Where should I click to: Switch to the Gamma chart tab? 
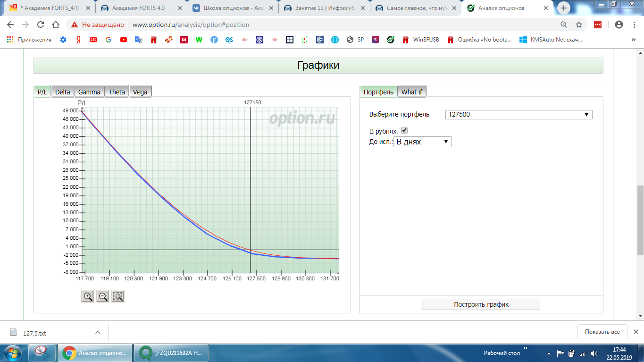(90, 92)
